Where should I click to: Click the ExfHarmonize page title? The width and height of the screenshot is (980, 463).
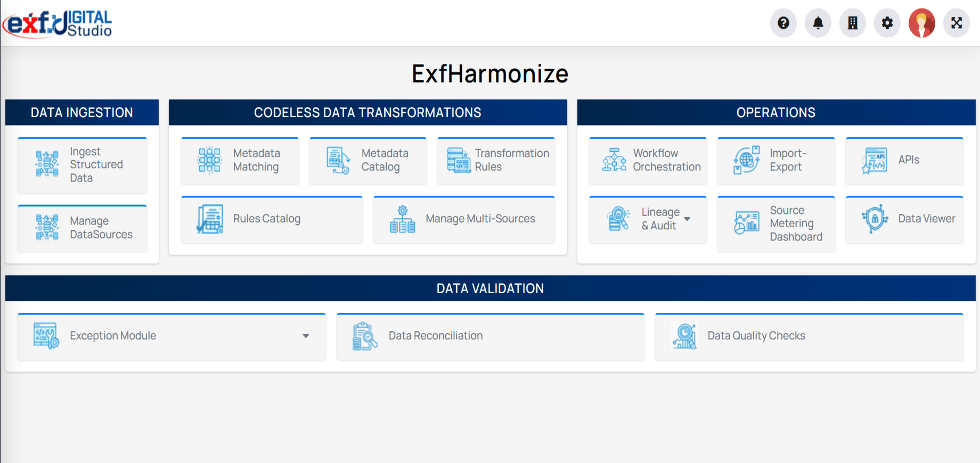click(x=490, y=73)
